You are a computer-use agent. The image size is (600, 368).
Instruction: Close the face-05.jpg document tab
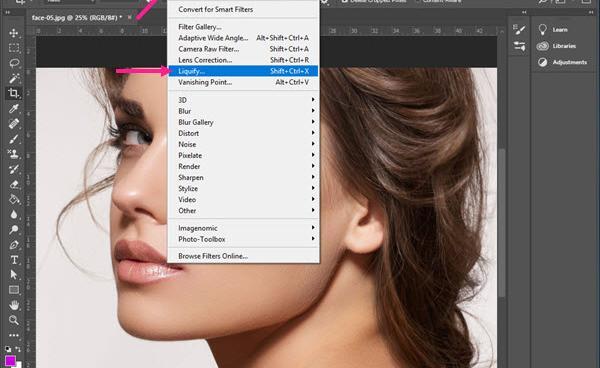pos(130,17)
